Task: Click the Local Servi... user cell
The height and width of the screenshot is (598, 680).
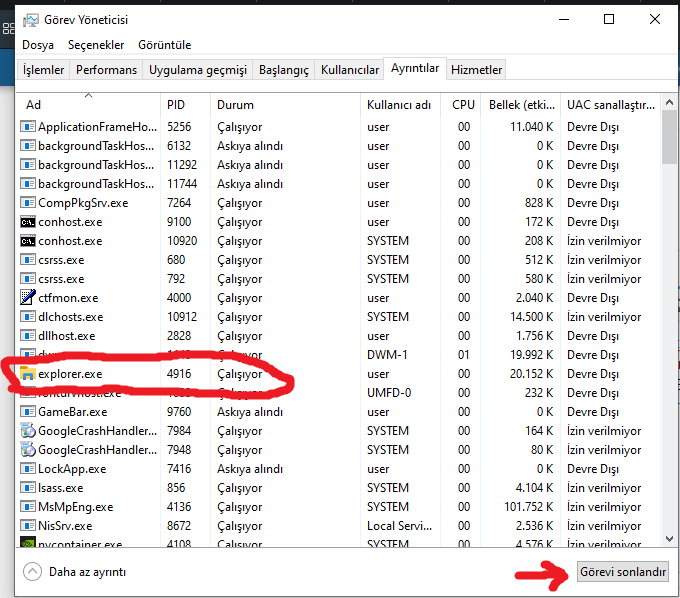Action: tap(399, 526)
